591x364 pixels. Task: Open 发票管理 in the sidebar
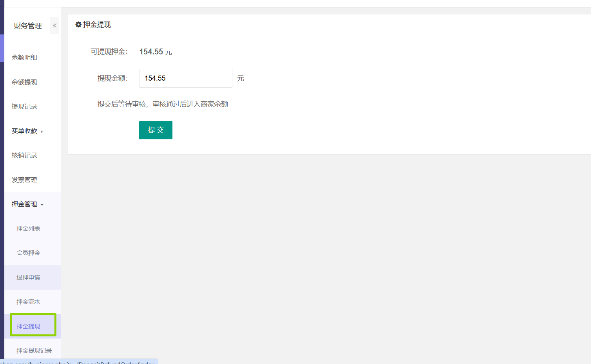pos(24,180)
